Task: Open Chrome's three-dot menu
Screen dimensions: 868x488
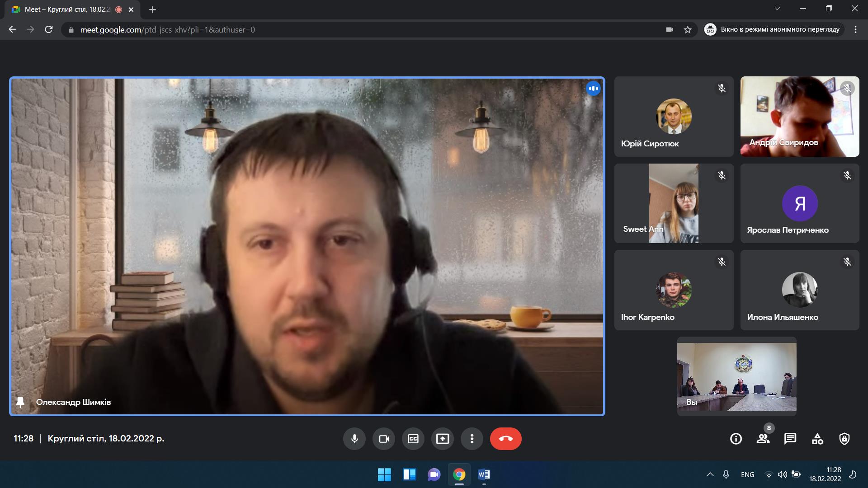Action: coord(855,30)
